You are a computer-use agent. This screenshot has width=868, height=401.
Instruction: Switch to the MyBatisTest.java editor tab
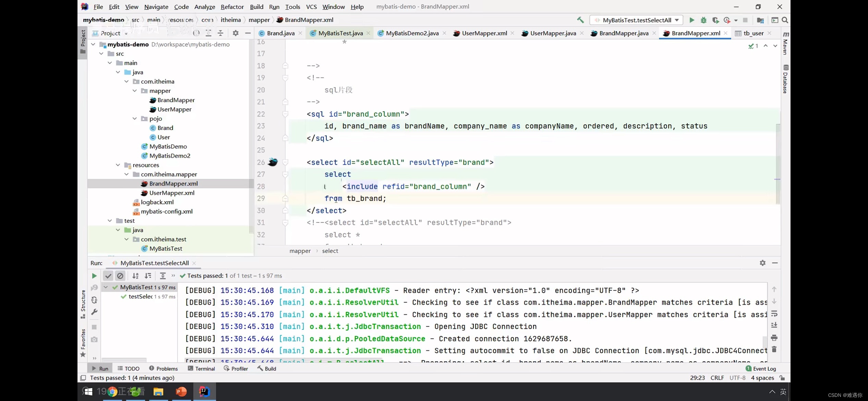(340, 33)
